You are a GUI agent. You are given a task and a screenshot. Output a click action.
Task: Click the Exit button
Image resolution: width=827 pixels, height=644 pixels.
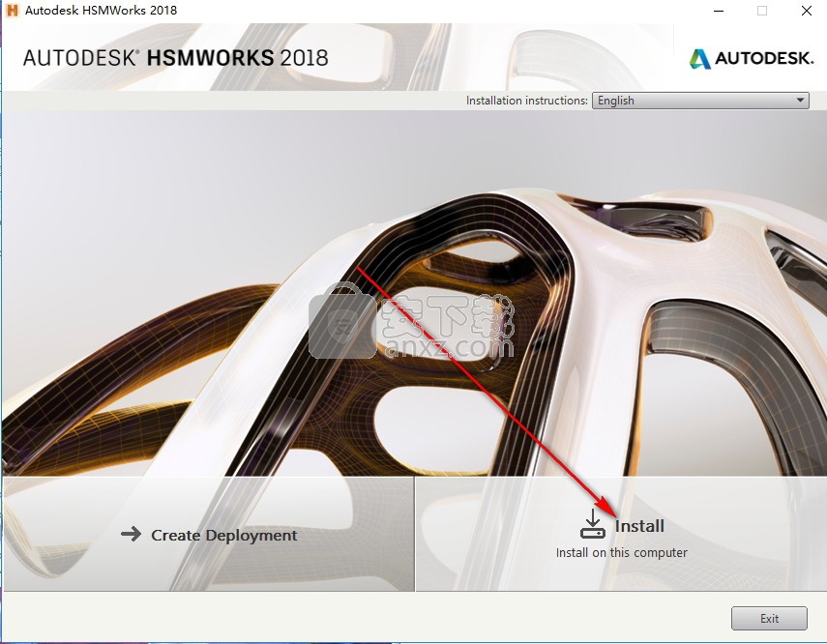click(x=769, y=618)
